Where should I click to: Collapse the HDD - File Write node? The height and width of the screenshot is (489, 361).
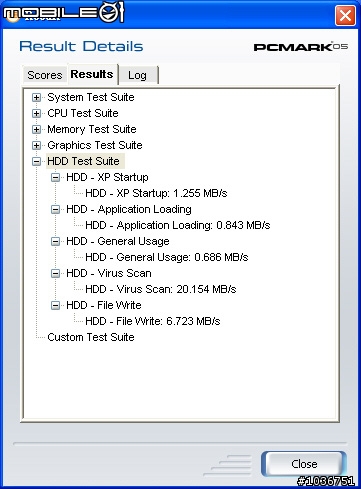(55, 305)
